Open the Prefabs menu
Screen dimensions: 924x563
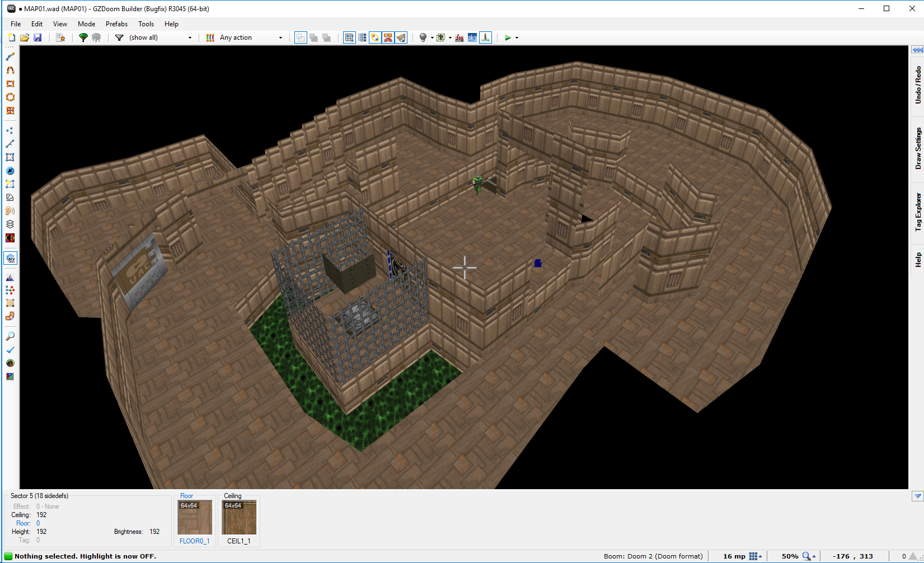[x=116, y=24]
